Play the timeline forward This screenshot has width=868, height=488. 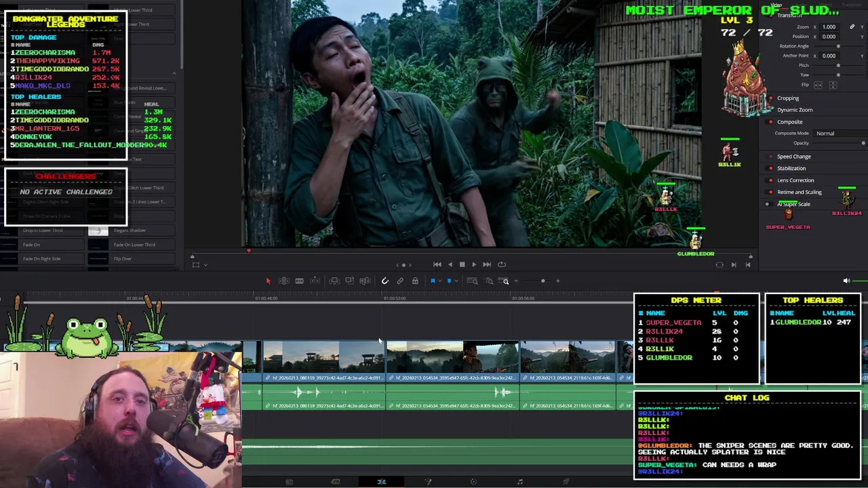(474, 264)
